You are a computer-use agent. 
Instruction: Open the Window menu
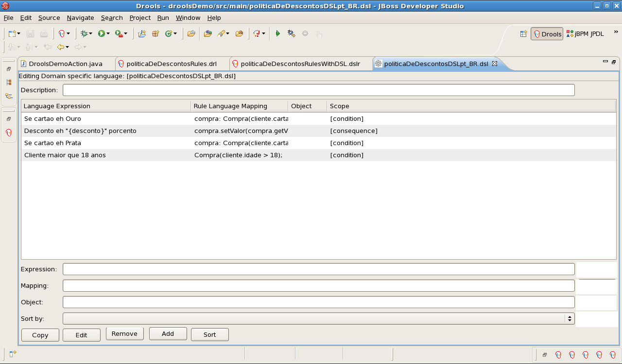[x=188, y=17]
